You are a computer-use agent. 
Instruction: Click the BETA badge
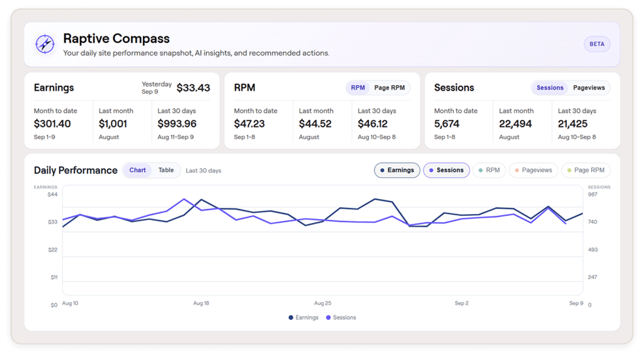pyautogui.click(x=597, y=44)
